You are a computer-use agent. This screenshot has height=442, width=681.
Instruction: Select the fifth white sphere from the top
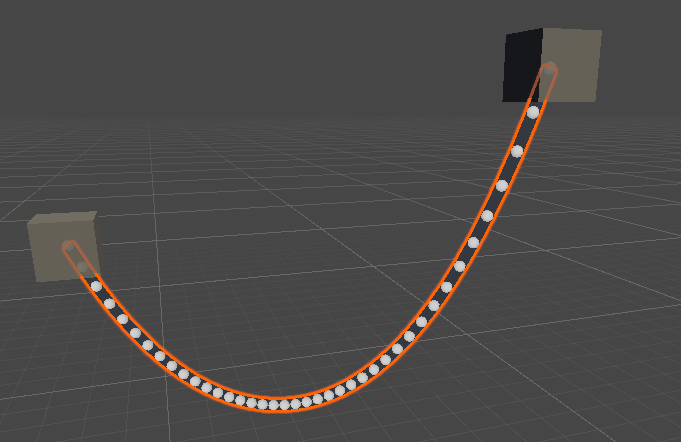pyautogui.click(x=473, y=242)
